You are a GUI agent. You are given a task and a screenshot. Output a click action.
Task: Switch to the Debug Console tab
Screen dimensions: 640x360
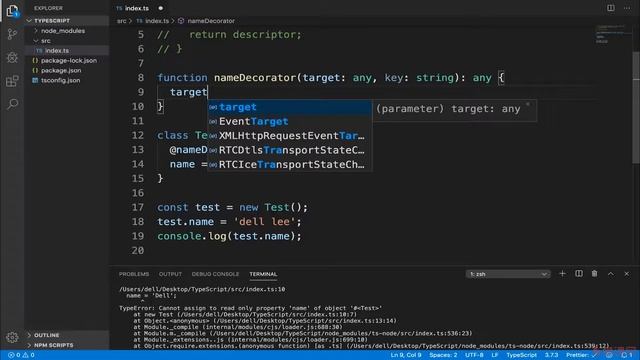[x=216, y=274]
